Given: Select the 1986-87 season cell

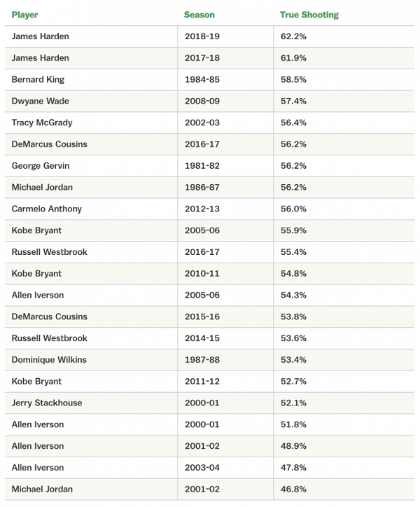Looking at the screenshot, I should point(202,188).
